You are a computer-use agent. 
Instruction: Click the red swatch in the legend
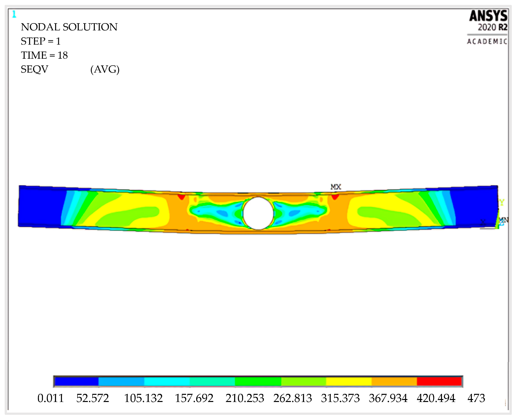[439, 382]
